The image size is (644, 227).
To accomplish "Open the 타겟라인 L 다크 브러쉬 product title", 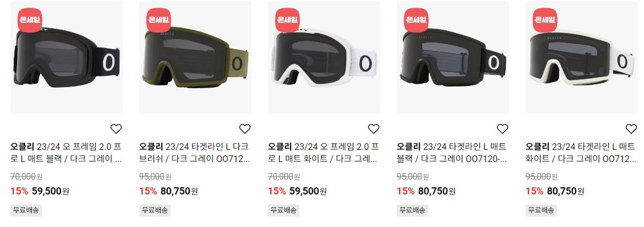I will (x=195, y=153).
